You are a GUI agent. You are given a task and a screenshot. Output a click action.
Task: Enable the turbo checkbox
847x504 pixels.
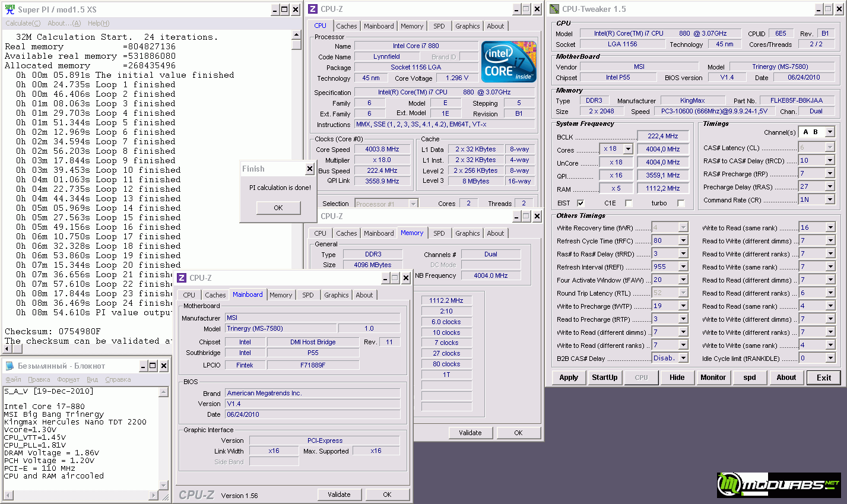(681, 203)
